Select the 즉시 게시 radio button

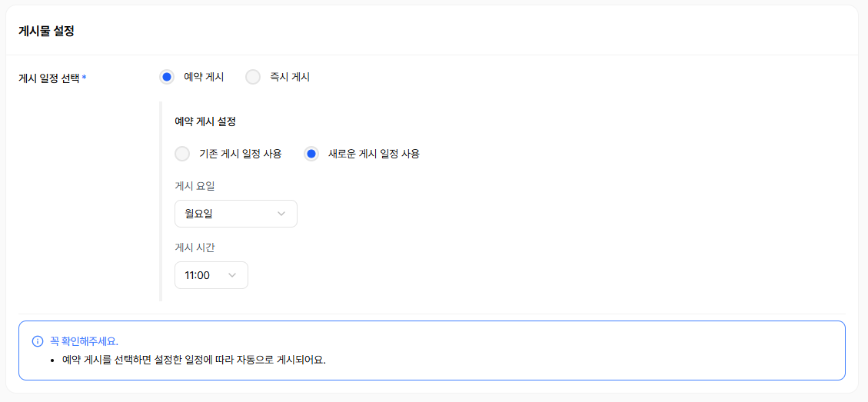(253, 77)
